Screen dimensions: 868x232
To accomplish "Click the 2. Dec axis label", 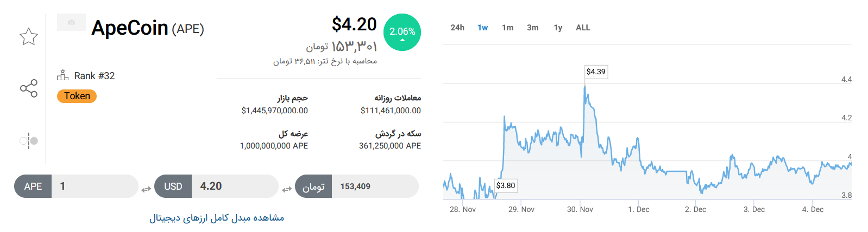I will tap(696, 209).
